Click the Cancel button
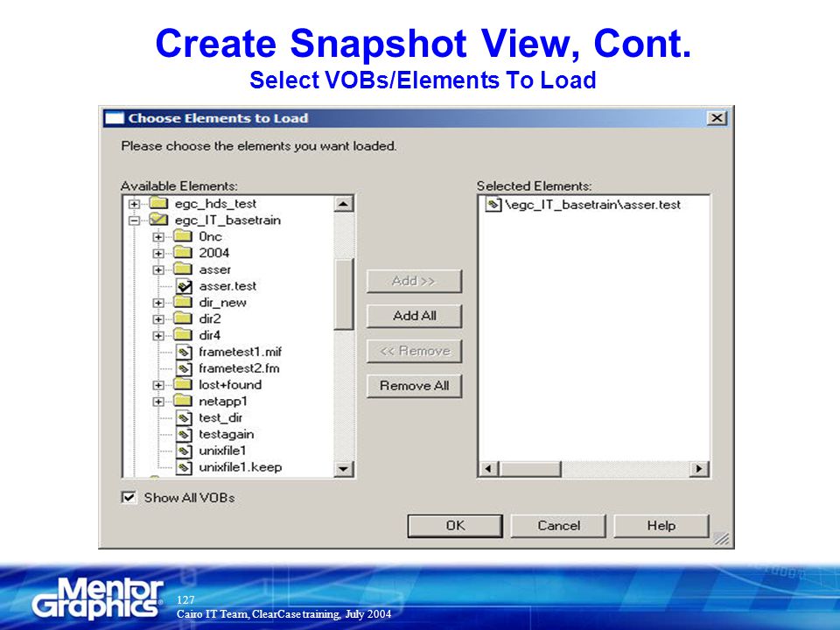 [x=558, y=526]
